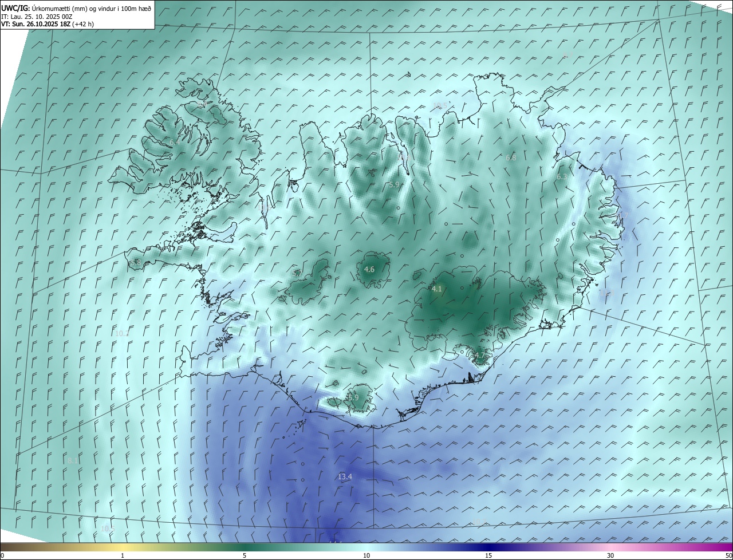Click the 8.1 value in the southwest ocean
The width and height of the screenshot is (733, 560).
[x=73, y=460]
